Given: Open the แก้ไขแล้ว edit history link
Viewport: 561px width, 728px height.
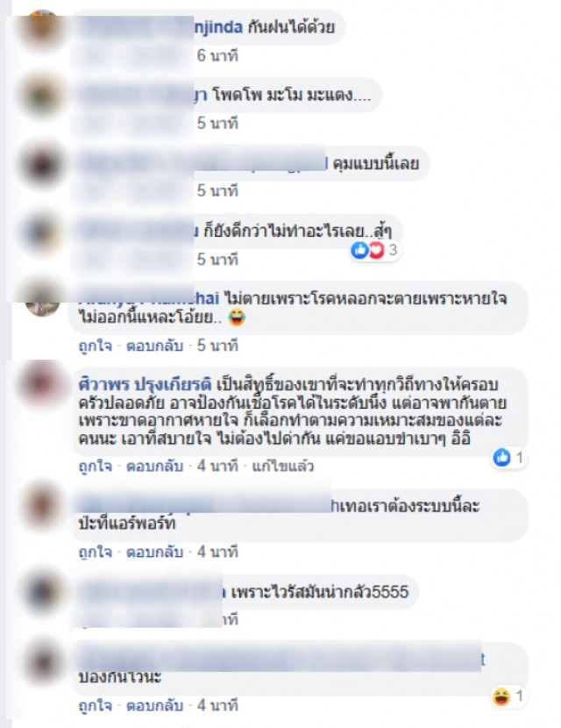Looking at the screenshot, I should point(282,466).
